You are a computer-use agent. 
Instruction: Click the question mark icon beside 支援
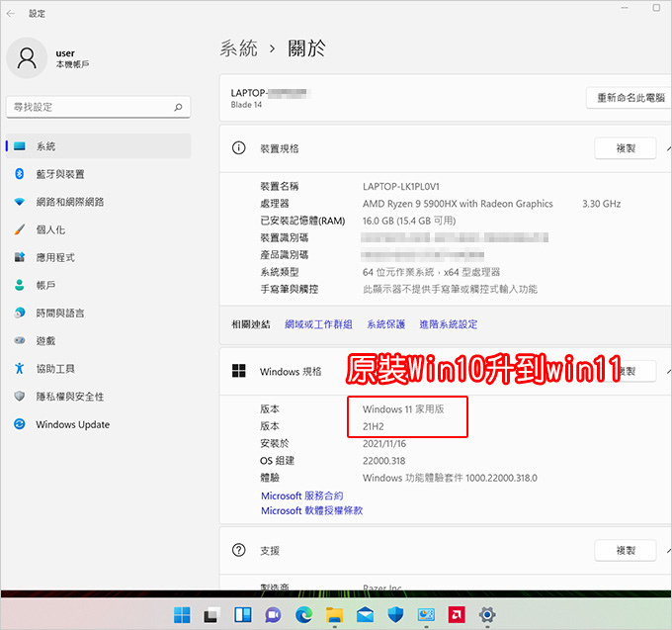pyautogui.click(x=239, y=550)
